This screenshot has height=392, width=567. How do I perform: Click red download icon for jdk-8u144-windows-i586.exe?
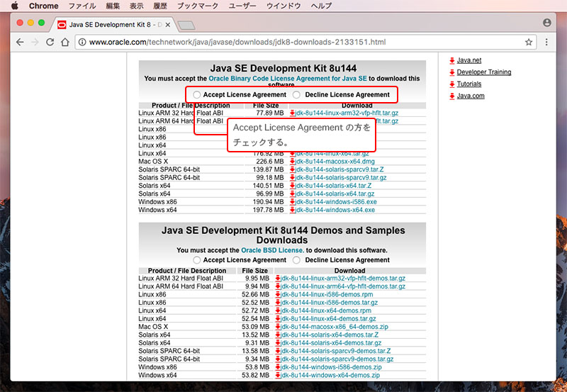[293, 202]
